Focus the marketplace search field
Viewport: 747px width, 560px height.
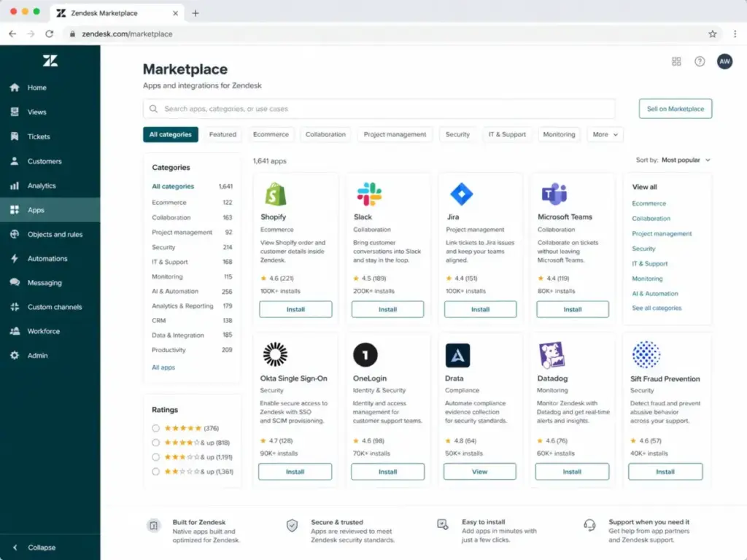[379, 109]
